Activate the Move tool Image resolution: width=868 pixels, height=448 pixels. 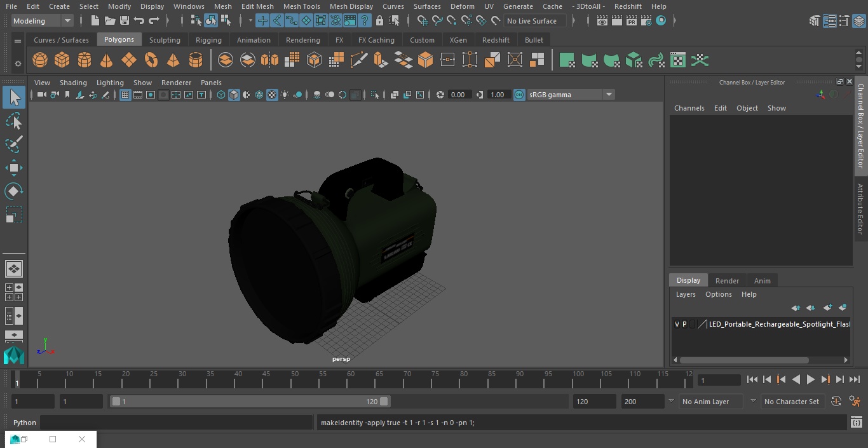point(14,168)
